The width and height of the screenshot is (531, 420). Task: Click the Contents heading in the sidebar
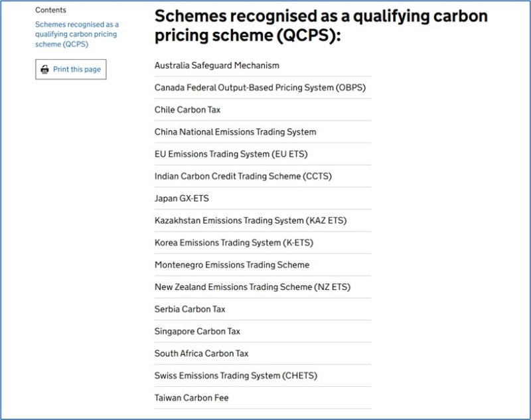coord(51,10)
